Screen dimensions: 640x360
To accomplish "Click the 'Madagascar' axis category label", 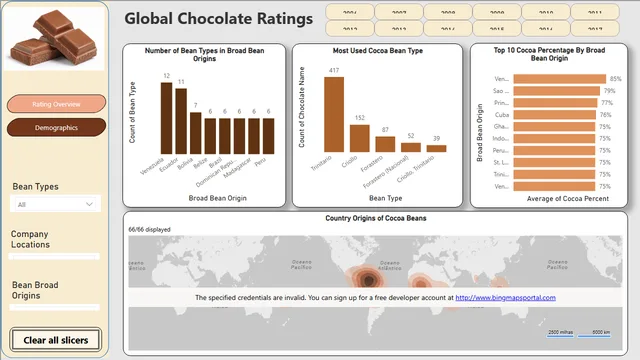I will click(x=237, y=168).
